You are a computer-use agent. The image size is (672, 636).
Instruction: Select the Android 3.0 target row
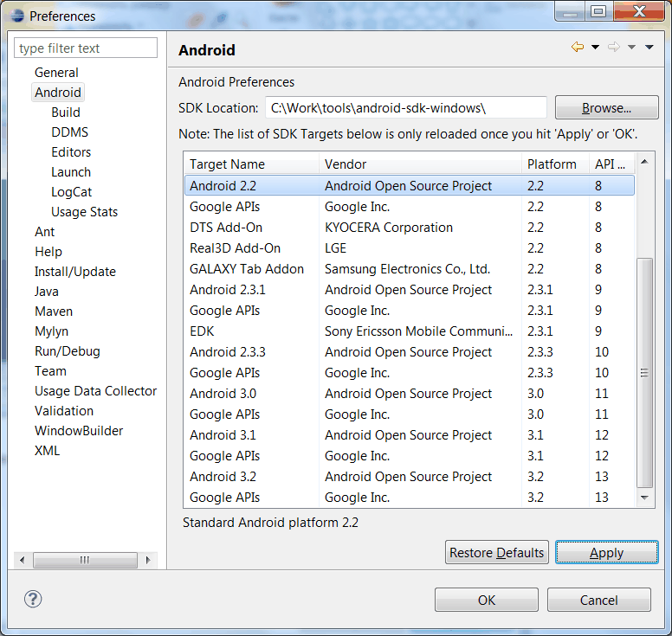coord(410,393)
